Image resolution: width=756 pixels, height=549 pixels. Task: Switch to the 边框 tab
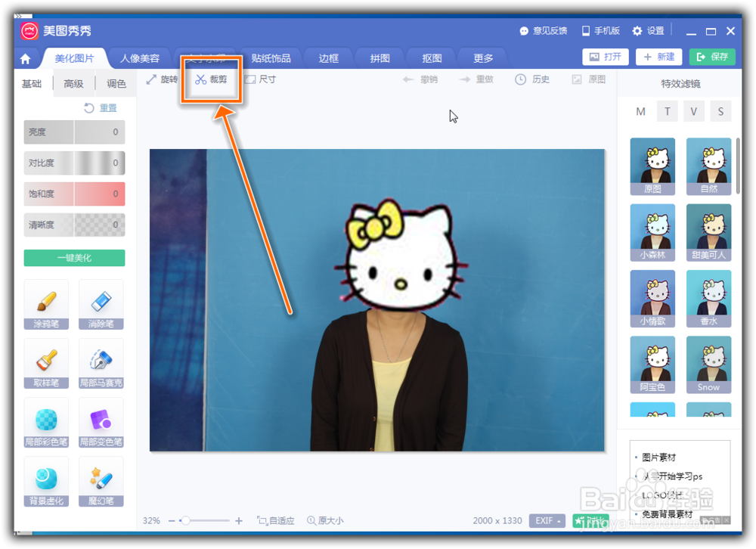328,58
